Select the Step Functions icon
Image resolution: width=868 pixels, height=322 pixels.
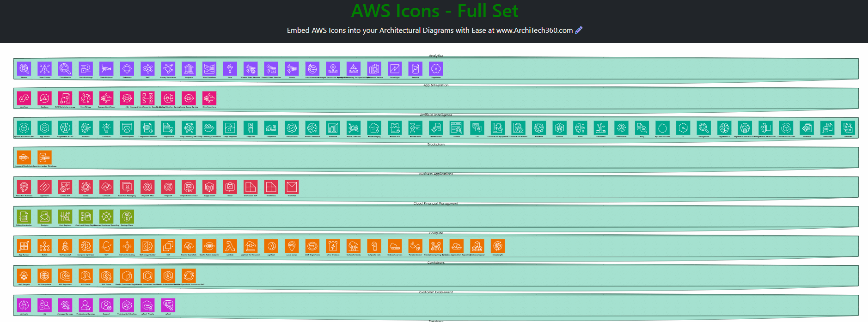(x=209, y=98)
